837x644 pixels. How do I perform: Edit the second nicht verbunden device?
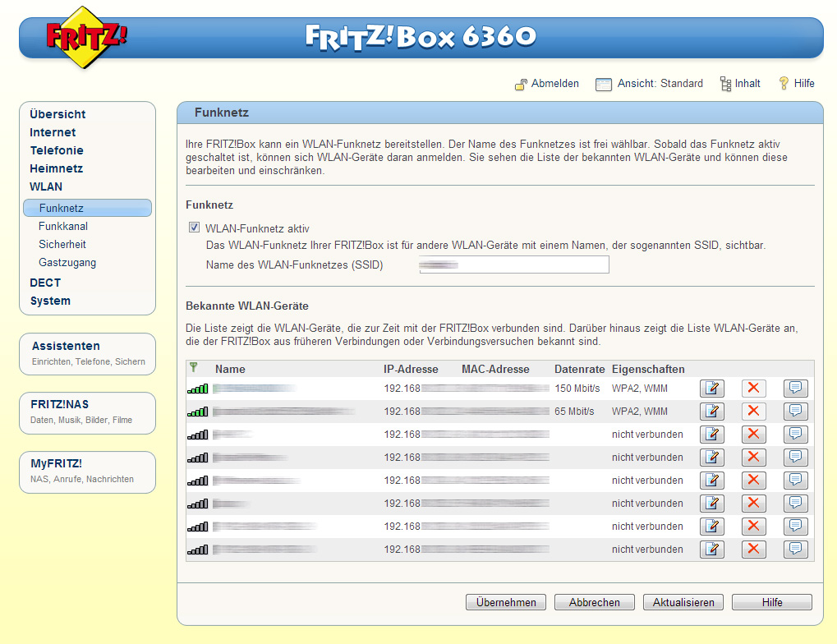[711, 457]
